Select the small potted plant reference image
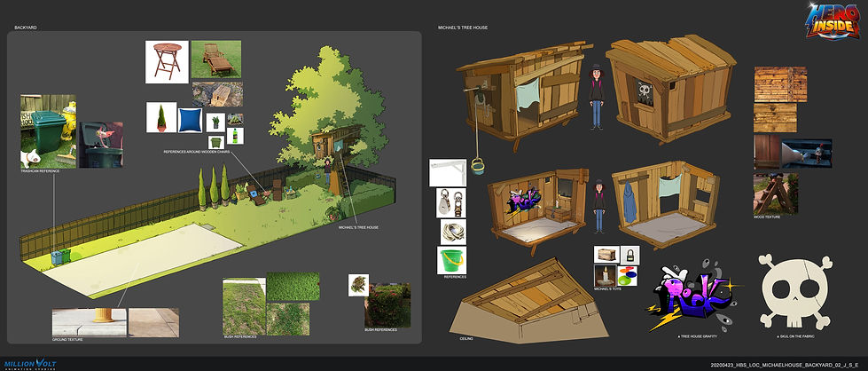Image resolution: width=868 pixels, height=371 pixels. 215,122
